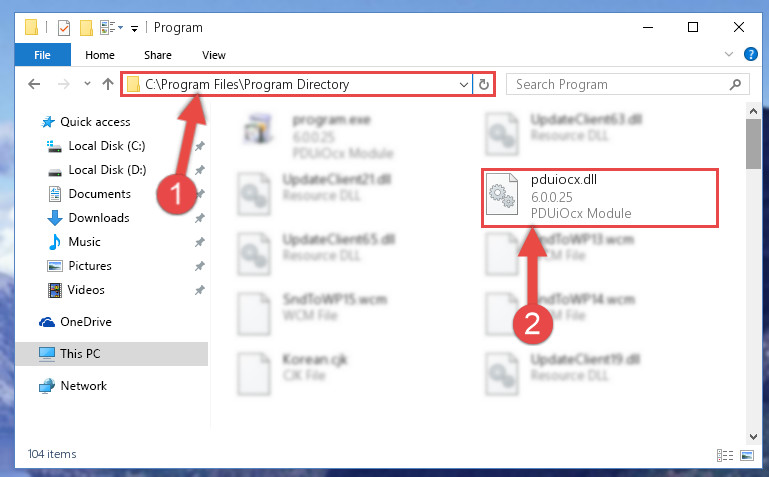Click the Properties quick access toolbar icon
Image resolution: width=769 pixels, height=477 pixels.
point(64,28)
